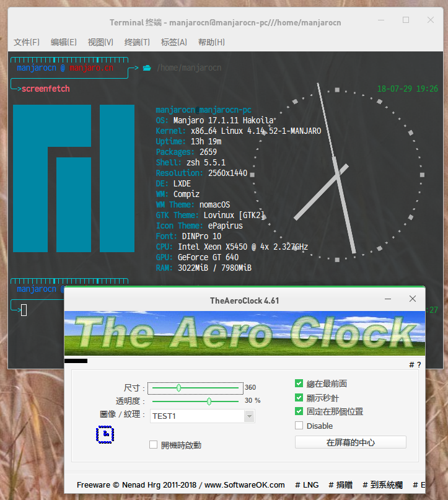Minimize the Terminal window
Image resolution: width=448 pixels, height=500 pixels.
point(381,20)
